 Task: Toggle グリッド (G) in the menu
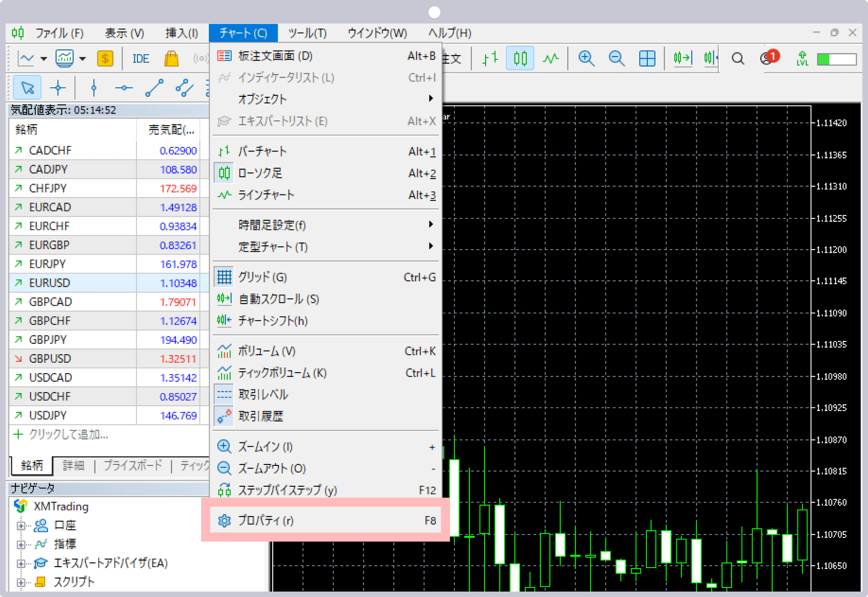pos(325,277)
